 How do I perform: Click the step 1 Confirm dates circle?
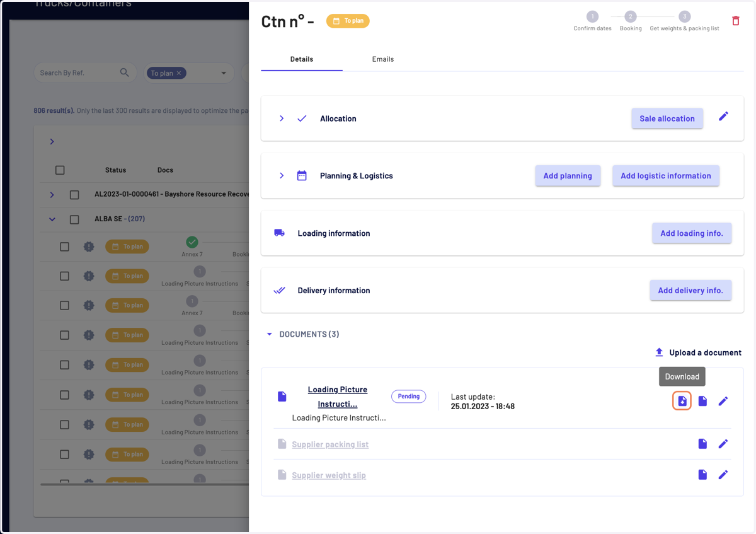[x=592, y=16]
